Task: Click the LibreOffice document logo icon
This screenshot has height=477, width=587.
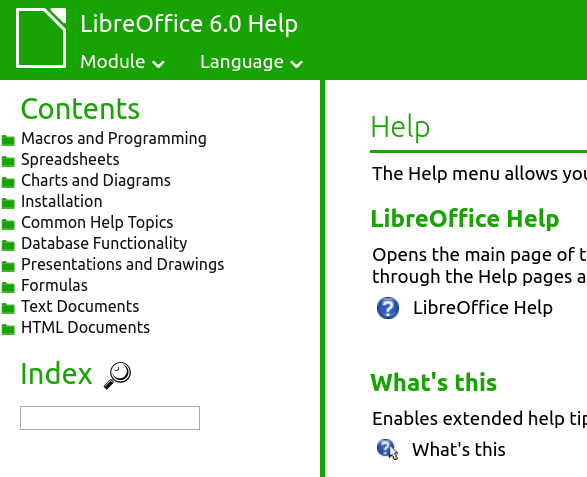Action: tap(41, 38)
